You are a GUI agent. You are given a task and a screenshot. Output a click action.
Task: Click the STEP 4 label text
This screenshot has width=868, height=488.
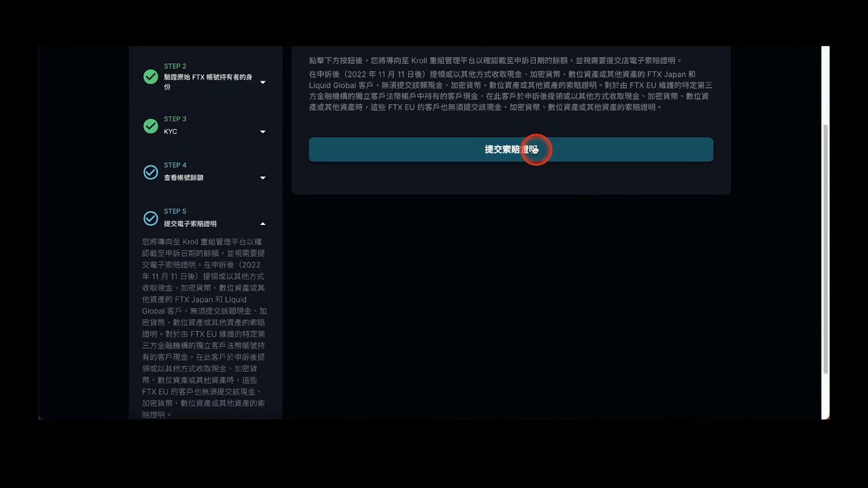tap(175, 165)
